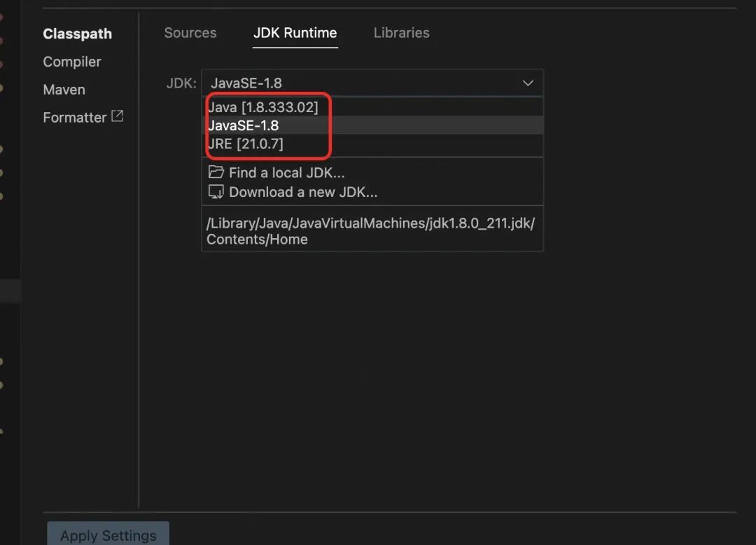
Task: Click the download icon beside Download a new JDK
Action: [x=216, y=192]
